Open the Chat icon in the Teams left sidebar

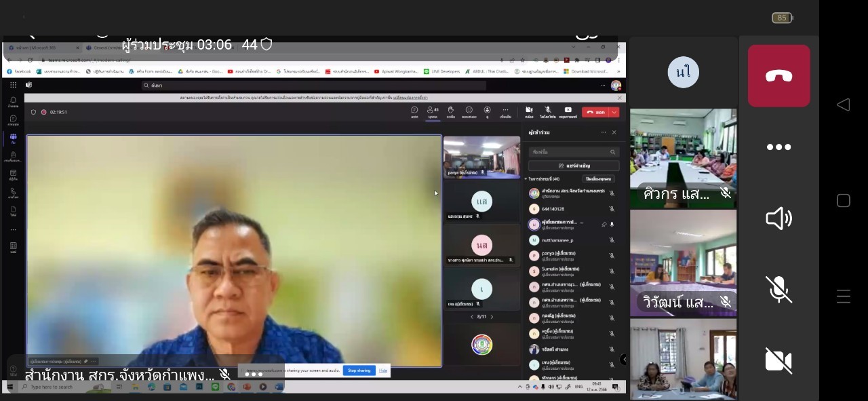pos(13,120)
